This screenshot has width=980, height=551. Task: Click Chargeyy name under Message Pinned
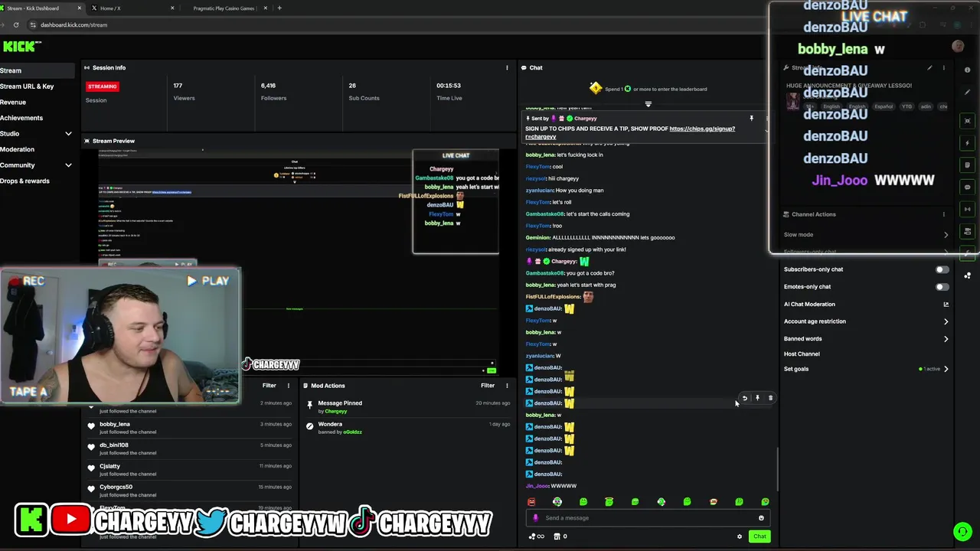click(x=336, y=411)
